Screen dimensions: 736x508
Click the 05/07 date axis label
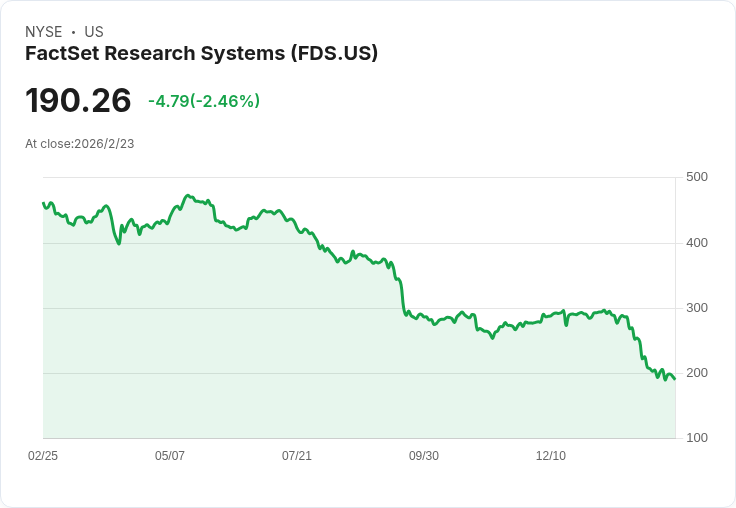169,455
